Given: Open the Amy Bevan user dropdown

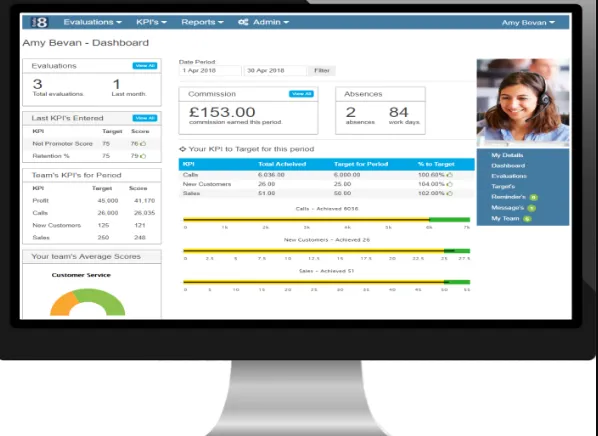Looking at the screenshot, I should [528, 23].
